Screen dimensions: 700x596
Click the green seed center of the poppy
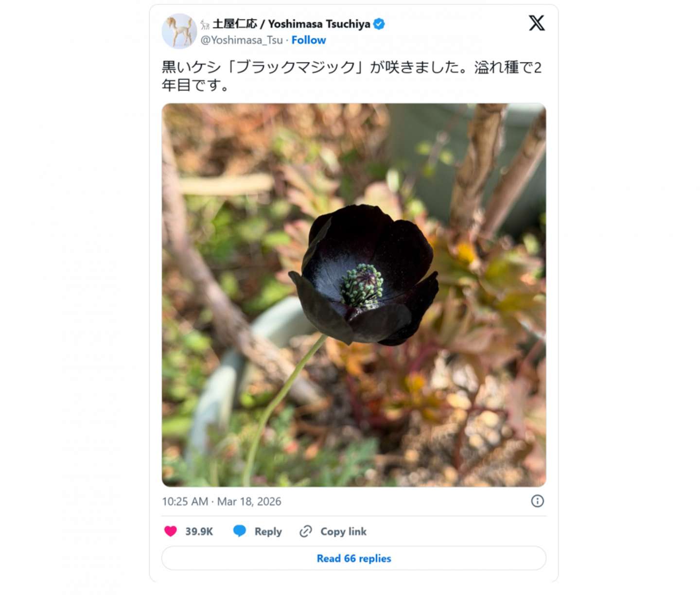pyautogui.click(x=362, y=286)
